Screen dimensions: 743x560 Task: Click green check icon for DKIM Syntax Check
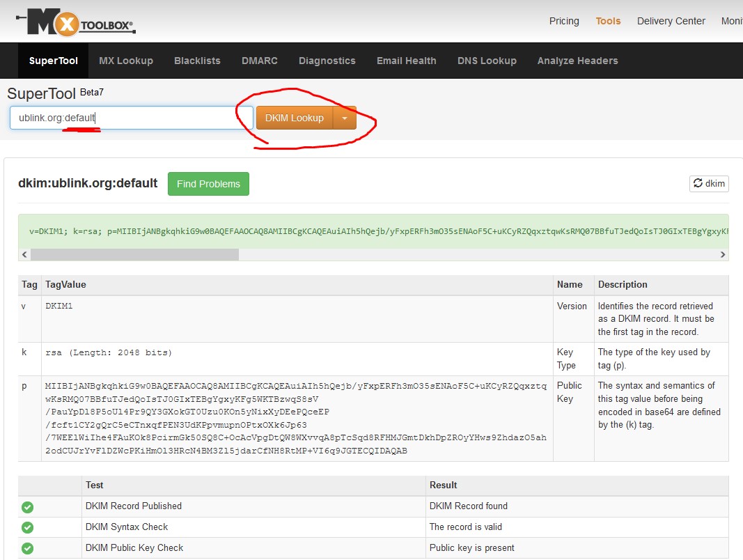(27, 528)
